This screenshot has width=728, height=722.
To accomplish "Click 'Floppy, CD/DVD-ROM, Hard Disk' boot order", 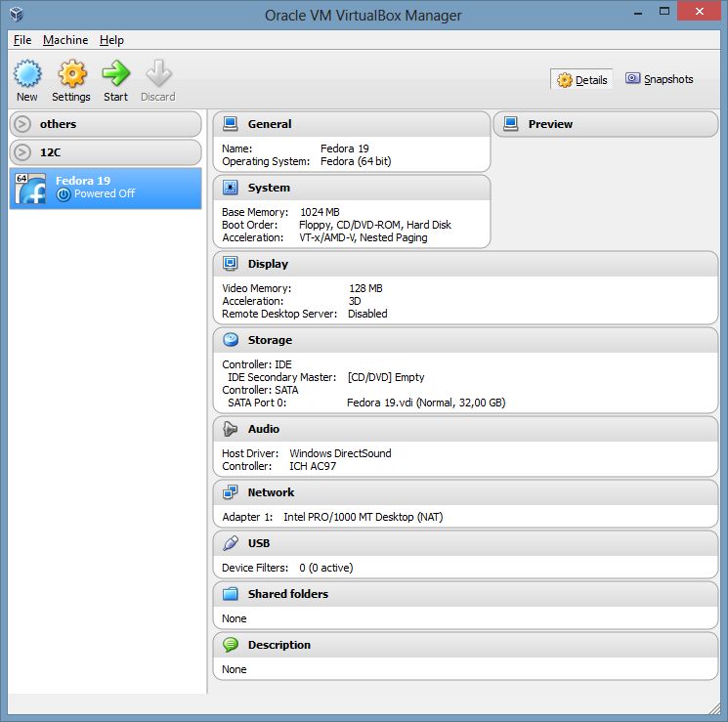I will [x=375, y=225].
